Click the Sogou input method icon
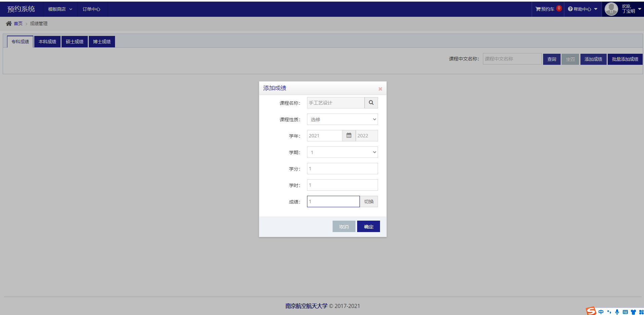 591,311
